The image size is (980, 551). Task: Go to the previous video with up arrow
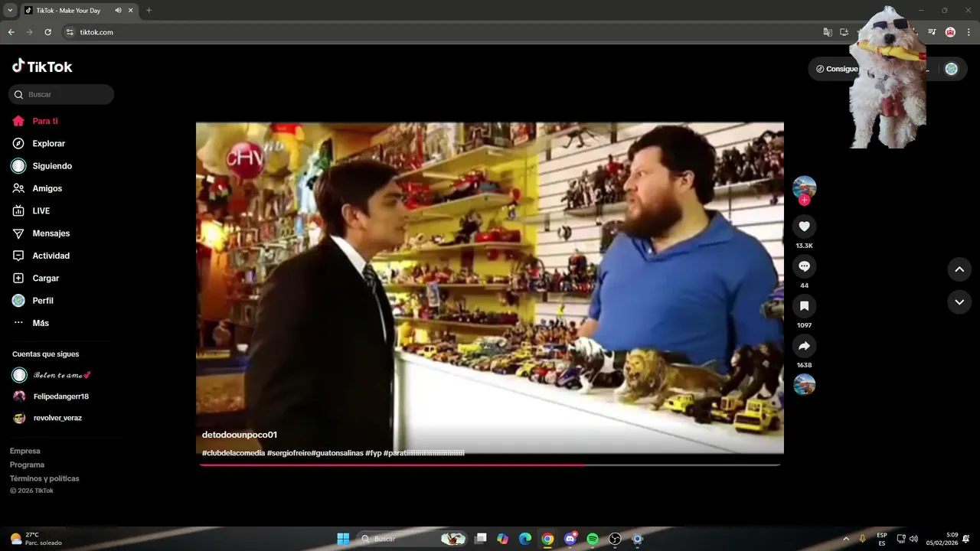click(x=959, y=269)
